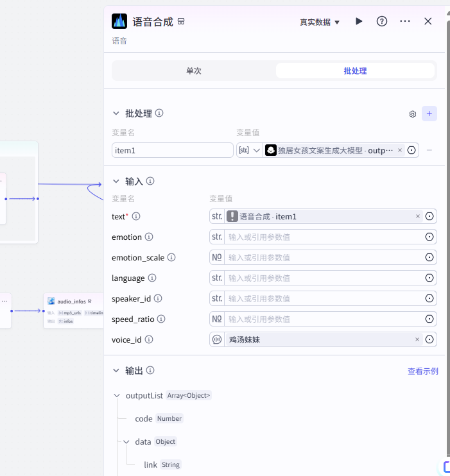Select the code Number output row
The height and width of the screenshot is (476, 450).
click(159, 418)
